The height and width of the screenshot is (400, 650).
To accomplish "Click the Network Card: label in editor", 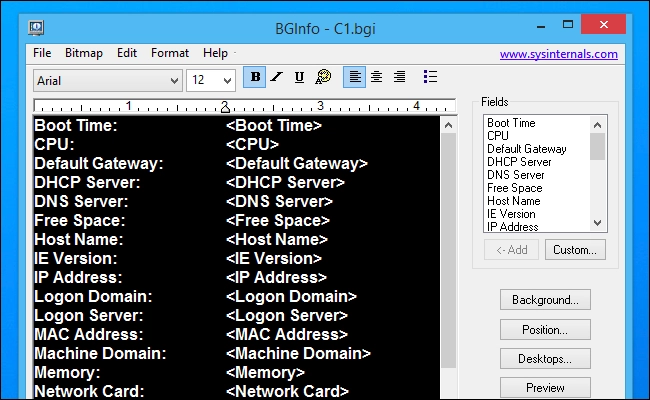I will pos(89,391).
